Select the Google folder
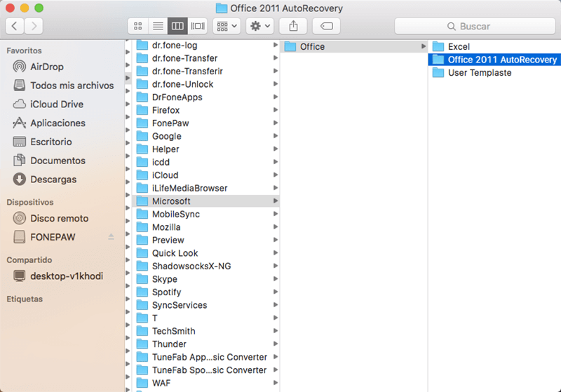Screen dimensions: 561x392 (x=205, y=136)
